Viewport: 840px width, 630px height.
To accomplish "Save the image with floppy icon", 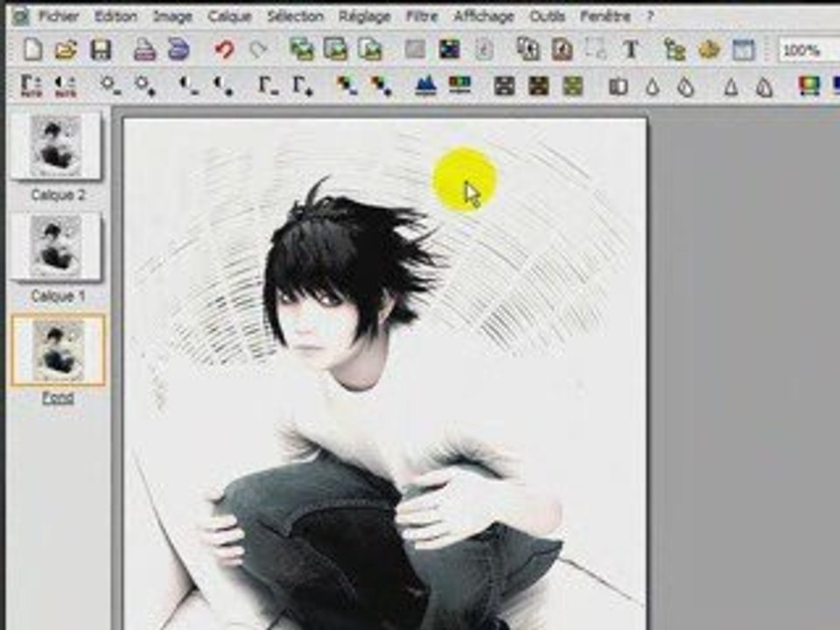I will 100,50.
